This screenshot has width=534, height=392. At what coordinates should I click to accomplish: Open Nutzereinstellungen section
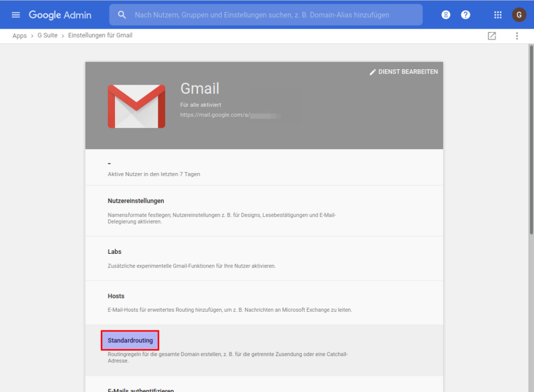(x=264, y=211)
